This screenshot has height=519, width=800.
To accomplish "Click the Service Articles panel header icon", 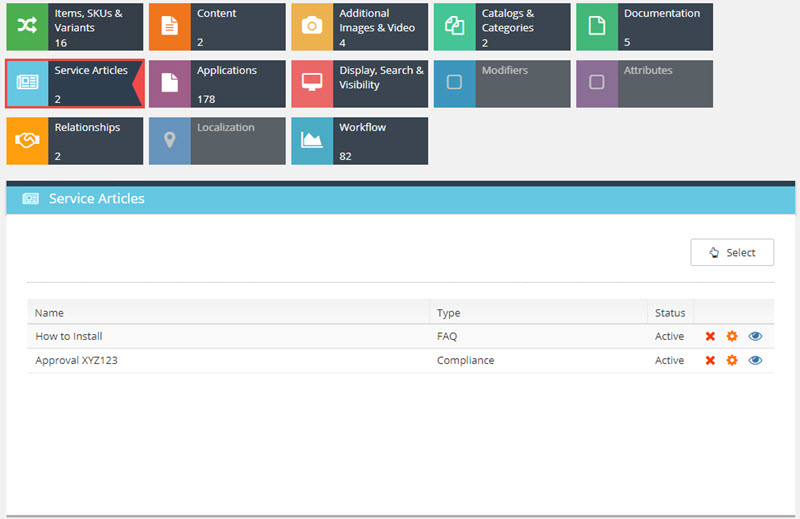I will pyautogui.click(x=31, y=199).
